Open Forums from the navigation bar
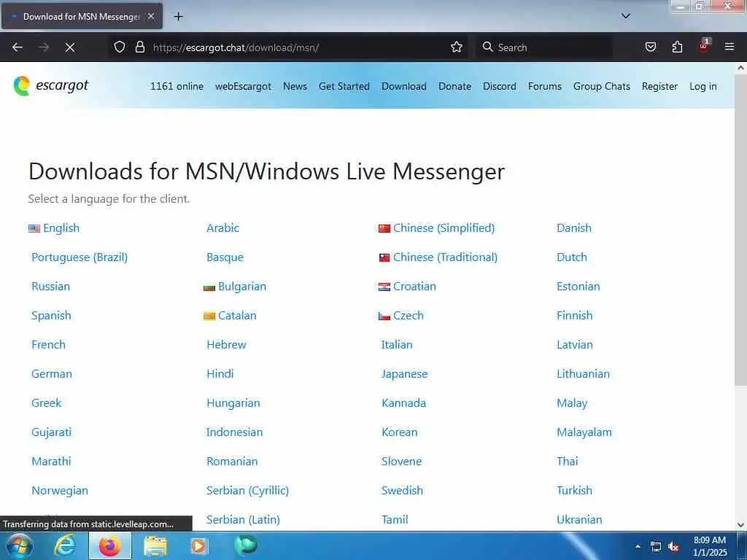The height and width of the screenshot is (560, 747). coord(544,86)
